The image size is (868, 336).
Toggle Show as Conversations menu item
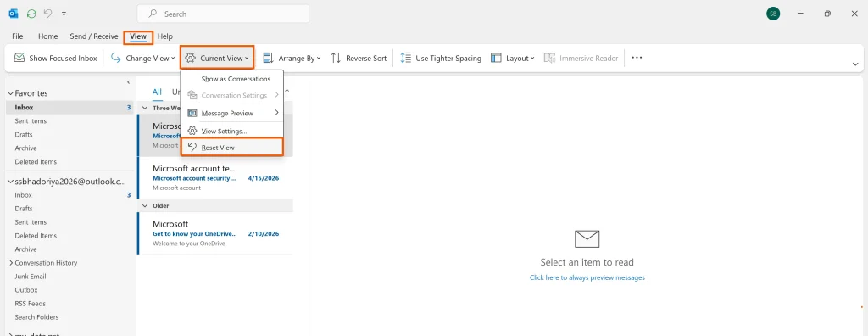232,79
